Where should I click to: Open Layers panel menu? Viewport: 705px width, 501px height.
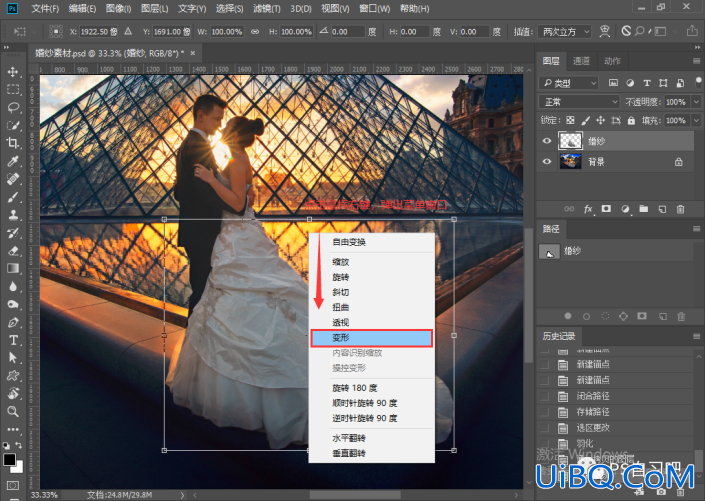click(x=696, y=61)
